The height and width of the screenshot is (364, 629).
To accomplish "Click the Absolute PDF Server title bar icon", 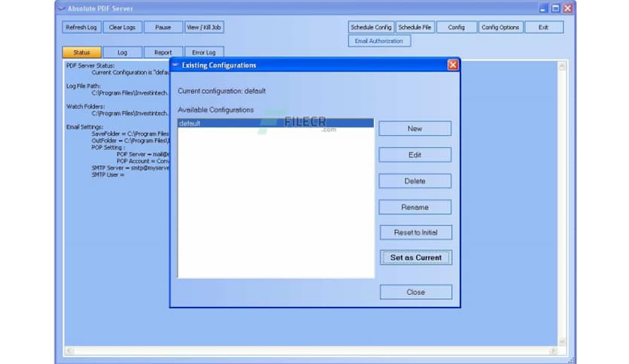I will (62, 8).
